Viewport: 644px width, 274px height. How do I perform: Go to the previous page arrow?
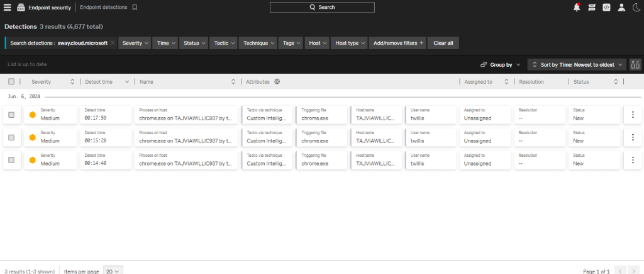pos(621,271)
